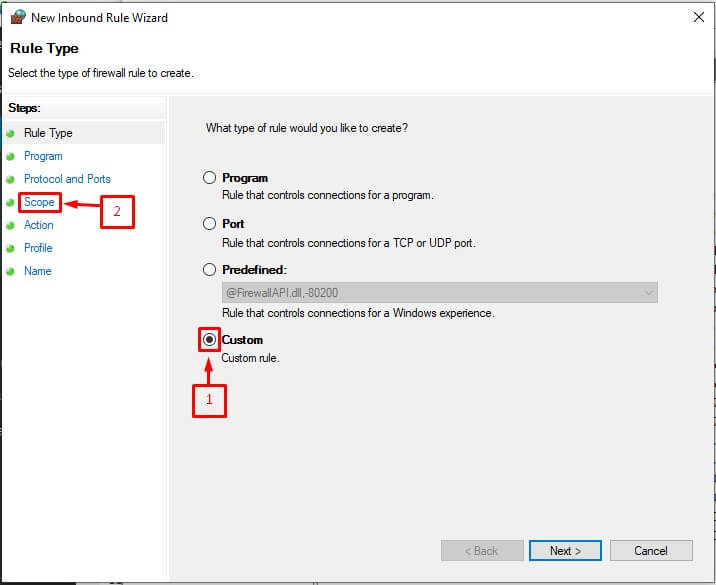Image resolution: width=716 pixels, height=585 pixels.
Task: Select the Custom rule radio button
Action: [x=209, y=339]
